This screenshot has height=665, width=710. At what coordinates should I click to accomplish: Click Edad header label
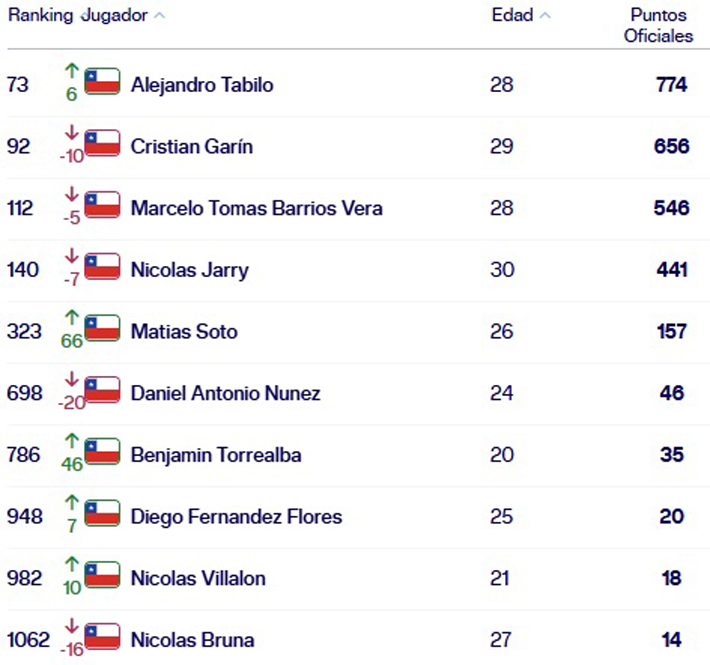pos(512,16)
